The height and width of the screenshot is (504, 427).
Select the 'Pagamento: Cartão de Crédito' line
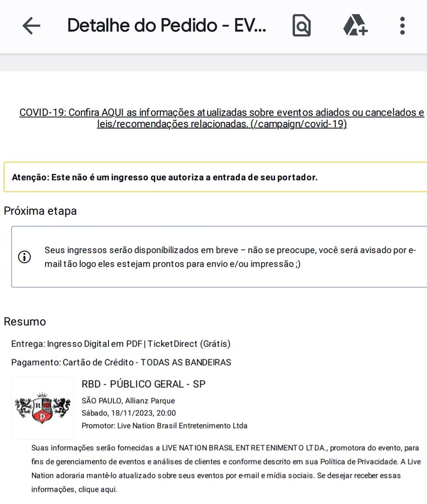click(121, 362)
